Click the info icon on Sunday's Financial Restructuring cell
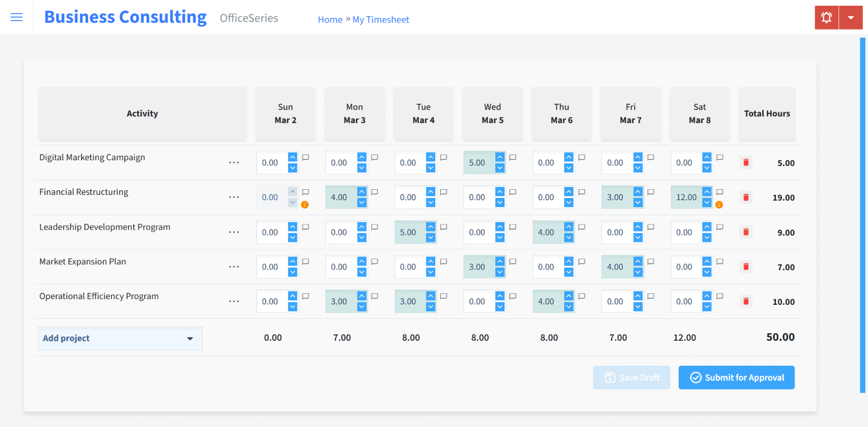868x427 pixels. pyautogui.click(x=305, y=204)
